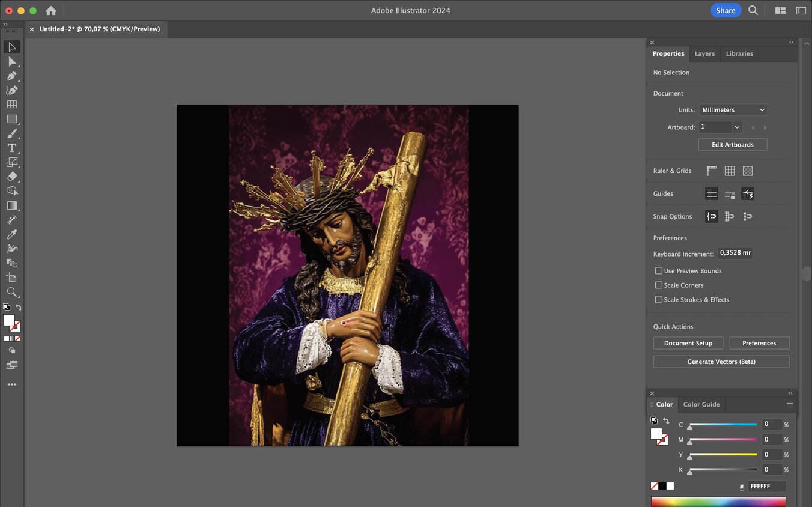Enable Scale Corners checkbox

pos(659,285)
